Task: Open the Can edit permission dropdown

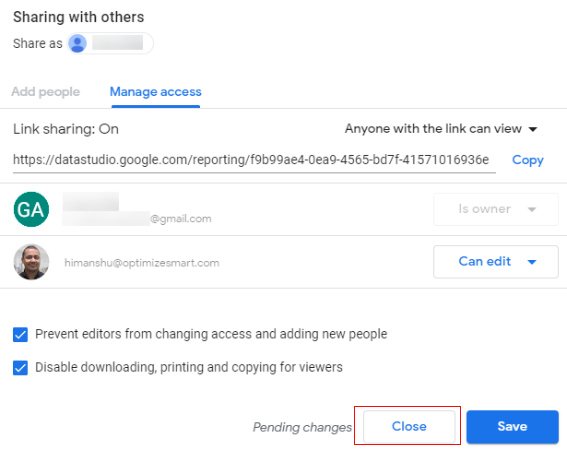Action: pos(496,262)
